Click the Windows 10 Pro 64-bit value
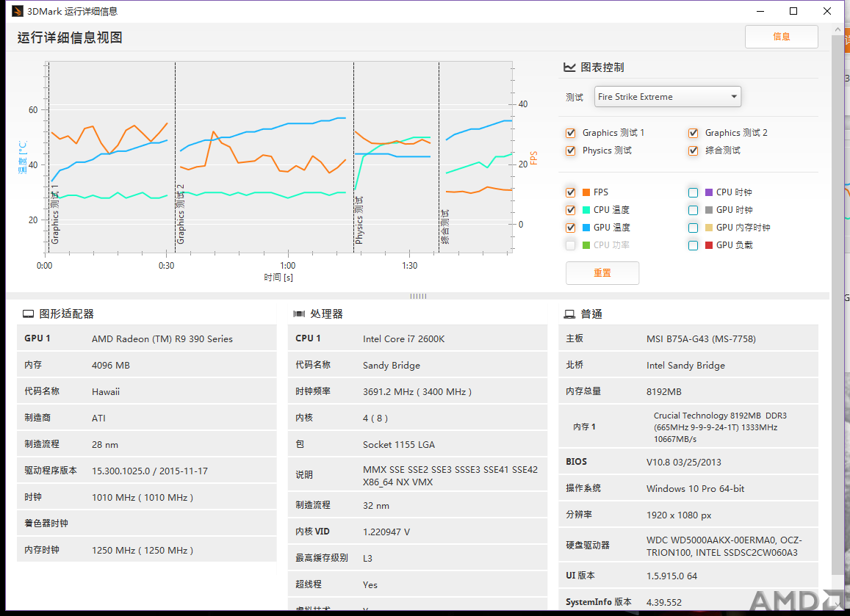Viewport: 850px width, 616px height. point(696,489)
